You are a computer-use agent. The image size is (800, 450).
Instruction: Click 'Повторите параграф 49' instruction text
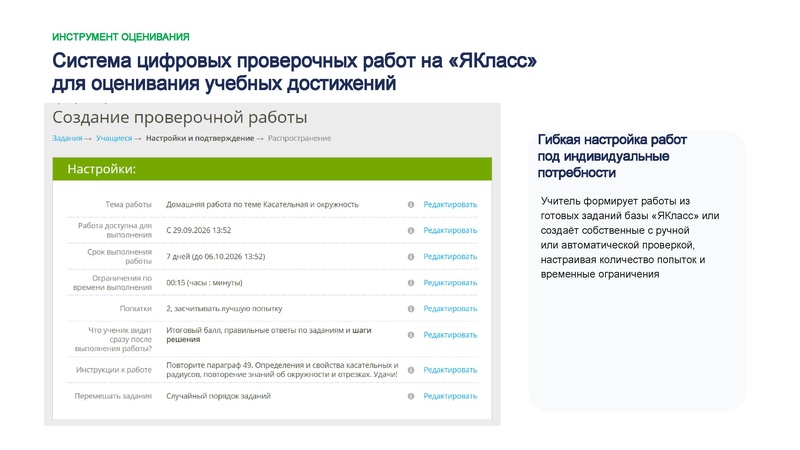282,370
